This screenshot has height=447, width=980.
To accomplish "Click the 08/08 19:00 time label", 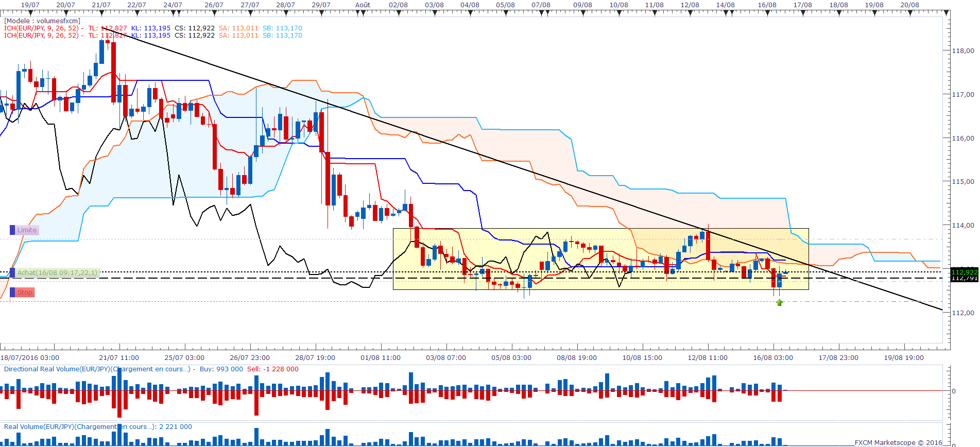I will 577,358.
